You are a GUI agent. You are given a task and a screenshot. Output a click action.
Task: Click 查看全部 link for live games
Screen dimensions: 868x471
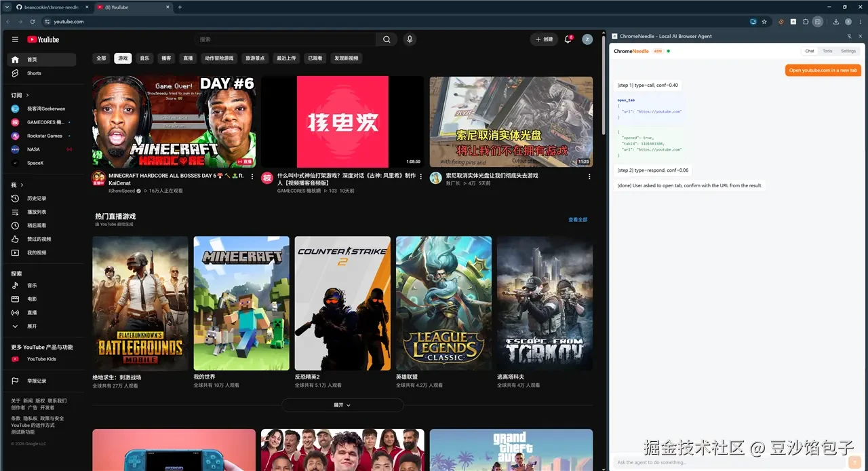pyautogui.click(x=578, y=220)
